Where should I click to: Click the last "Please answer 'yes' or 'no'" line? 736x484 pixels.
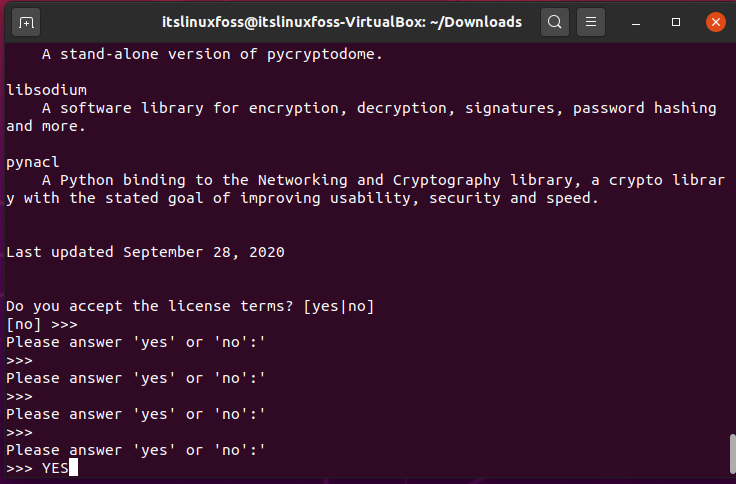136,450
